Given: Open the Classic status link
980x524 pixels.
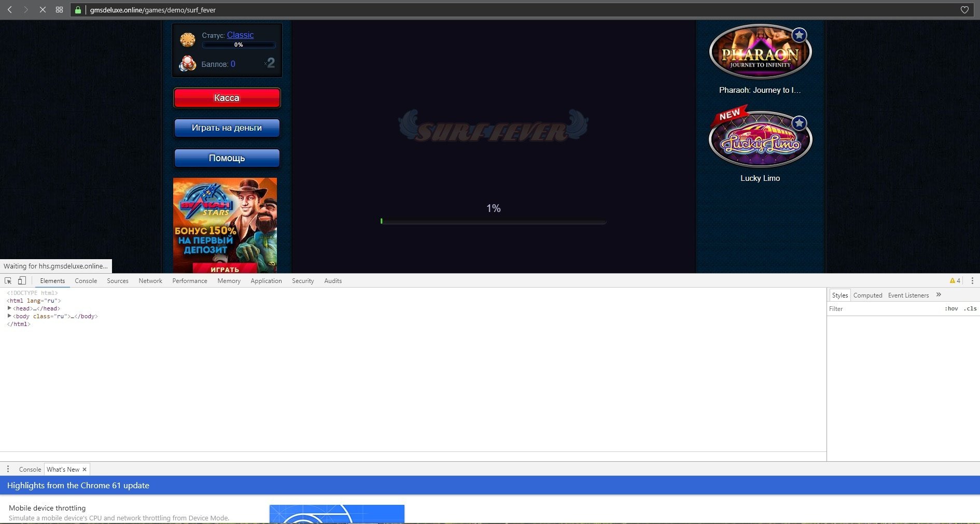Looking at the screenshot, I should [240, 35].
